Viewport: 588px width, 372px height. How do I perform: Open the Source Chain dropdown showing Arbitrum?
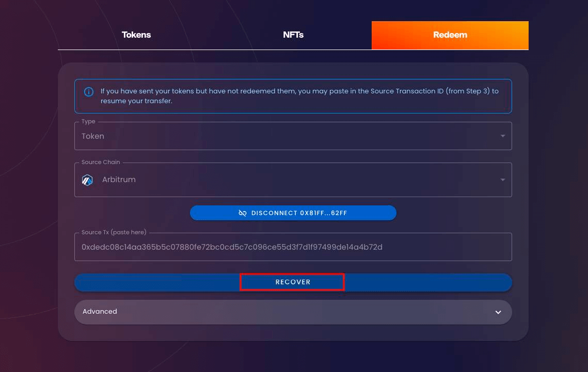[x=289, y=180]
